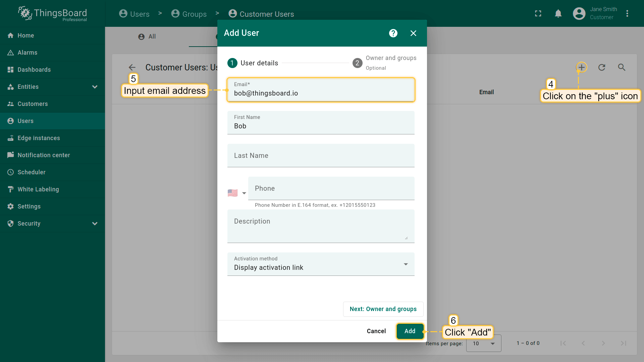Click the help question mark icon
This screenshot has height=362, width=644.
coord(393,33)
